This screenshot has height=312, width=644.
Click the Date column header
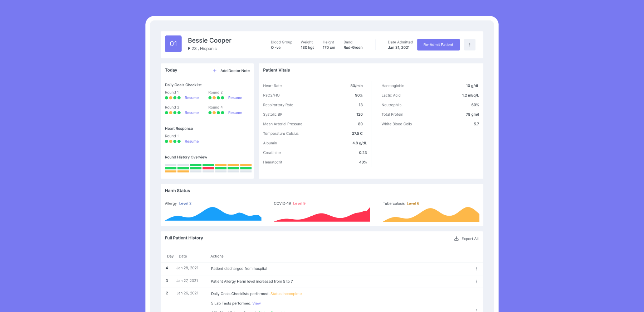[x=183, y=256]
